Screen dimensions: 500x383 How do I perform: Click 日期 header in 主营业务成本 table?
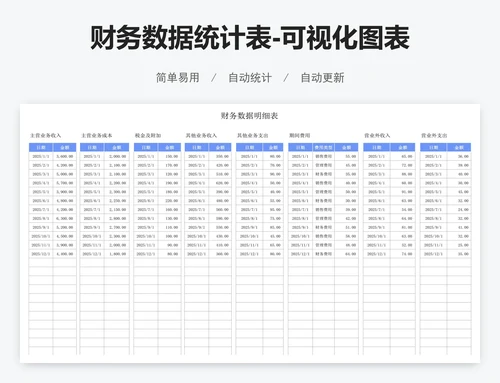click(x=92, y=147)
